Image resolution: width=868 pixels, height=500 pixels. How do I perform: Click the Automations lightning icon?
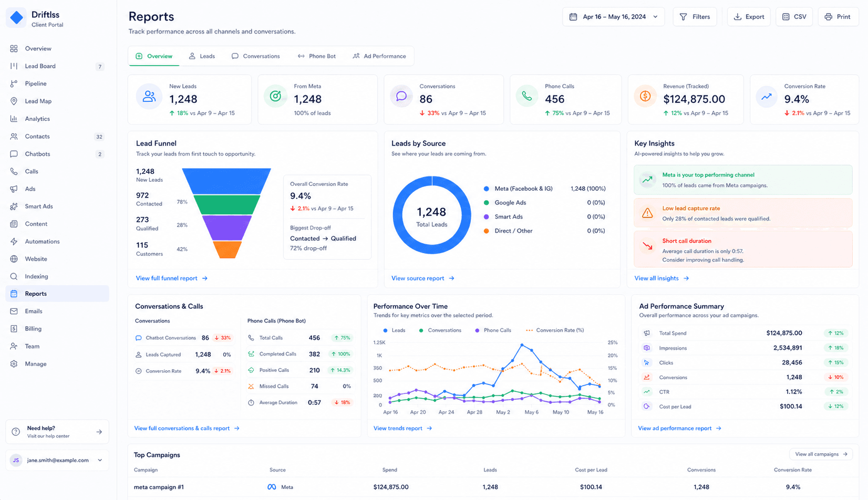(x=14, y=242)
